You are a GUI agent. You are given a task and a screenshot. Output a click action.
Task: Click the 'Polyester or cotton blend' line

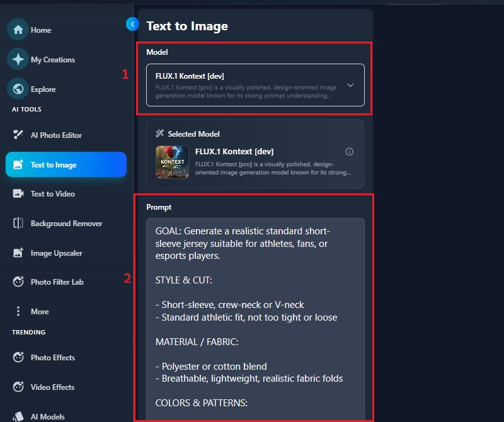coord(211,367)
